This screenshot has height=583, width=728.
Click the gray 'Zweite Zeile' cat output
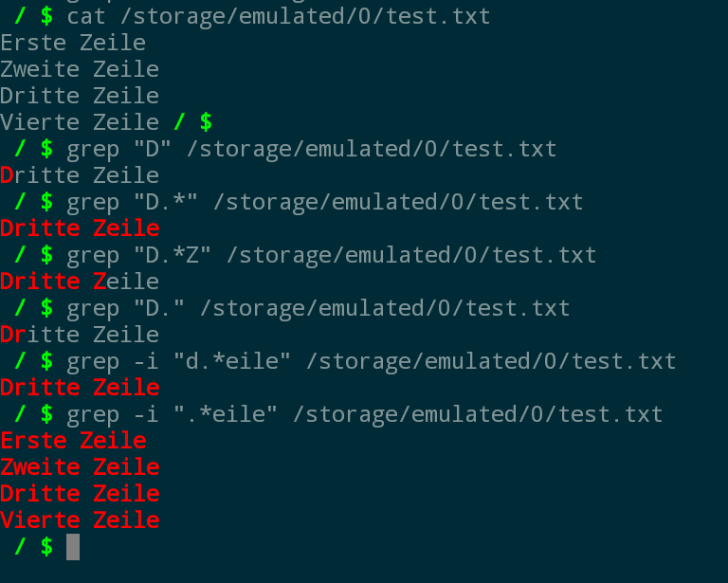[80, 69]
